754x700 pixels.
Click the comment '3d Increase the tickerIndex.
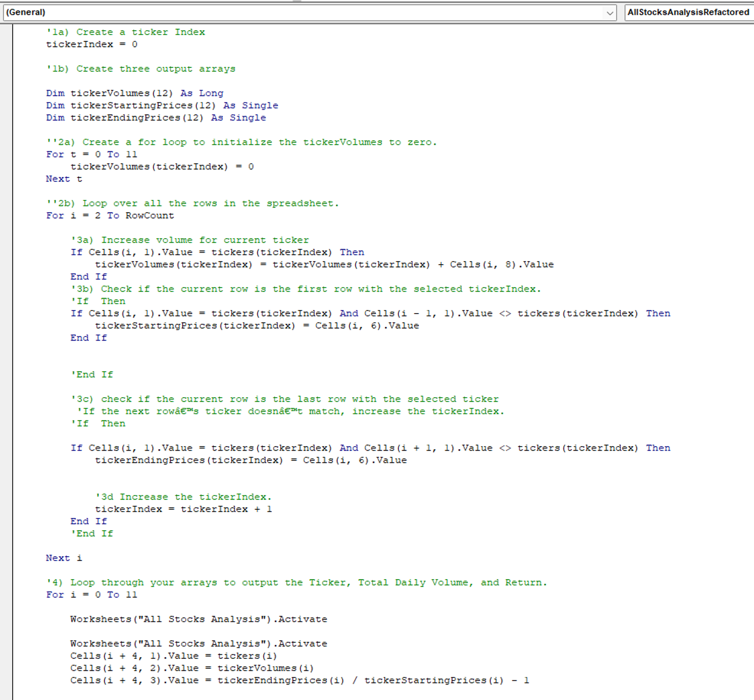coord(184,497)
